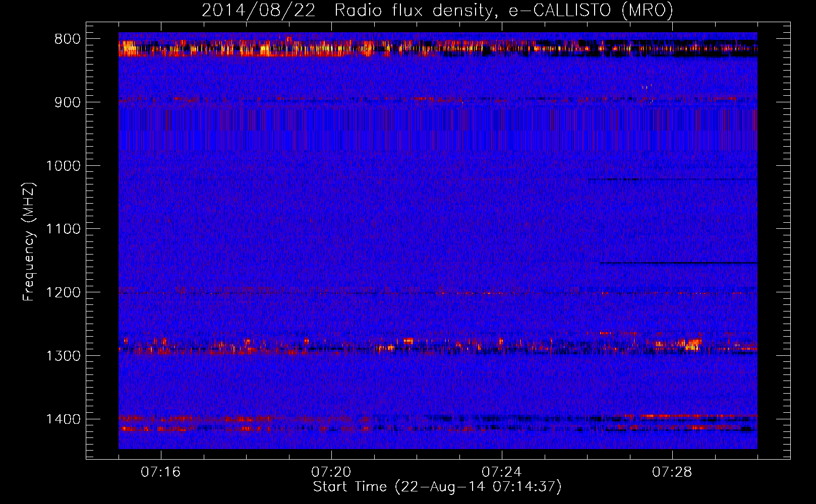
Task: Click the 1100 frequency axis label
Action: click(63, 229)
